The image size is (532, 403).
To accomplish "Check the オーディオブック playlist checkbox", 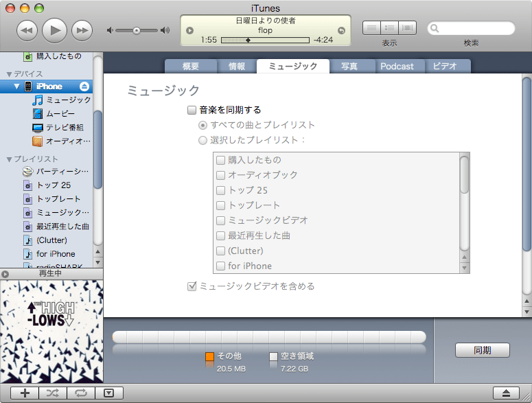I will pyautogui.click(x=220, y=175).
